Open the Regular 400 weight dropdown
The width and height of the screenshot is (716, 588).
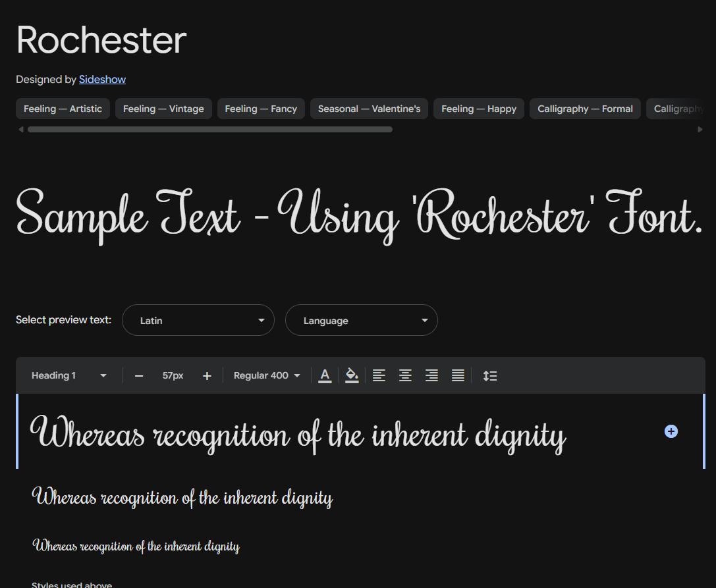(x=267, y=376)
